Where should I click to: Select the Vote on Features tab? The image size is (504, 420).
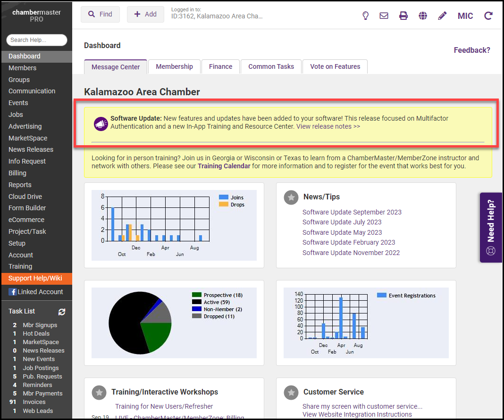pos(335,66)
